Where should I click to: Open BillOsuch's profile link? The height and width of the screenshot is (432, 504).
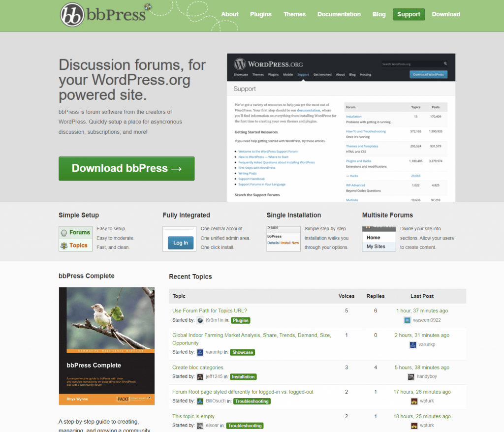[x=216, y=401]
